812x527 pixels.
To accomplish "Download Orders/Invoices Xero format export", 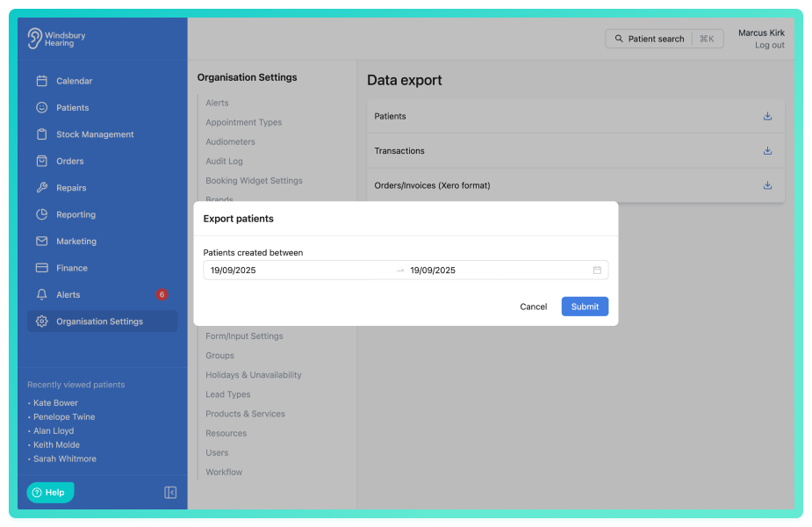I will 767,185.
